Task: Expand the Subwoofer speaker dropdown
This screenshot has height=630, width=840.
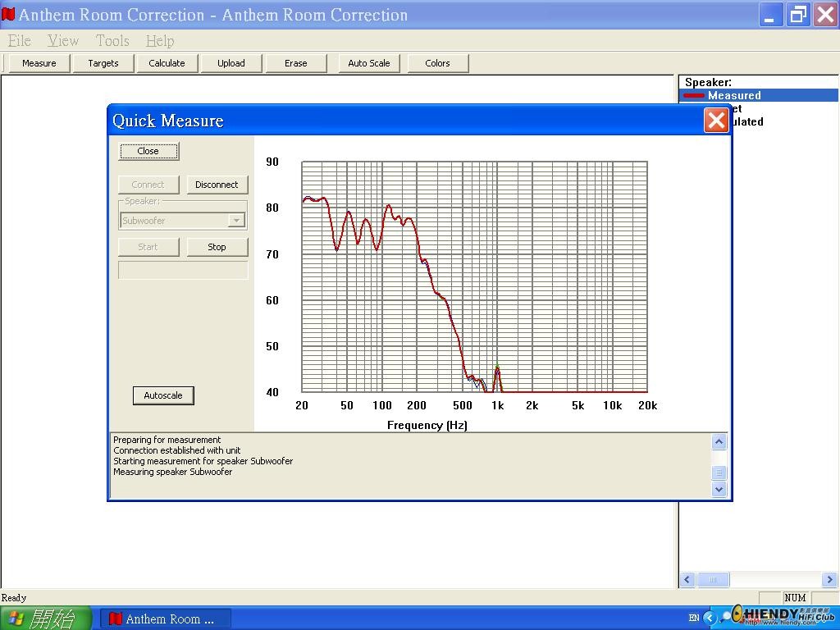Action: click(236, 220)
